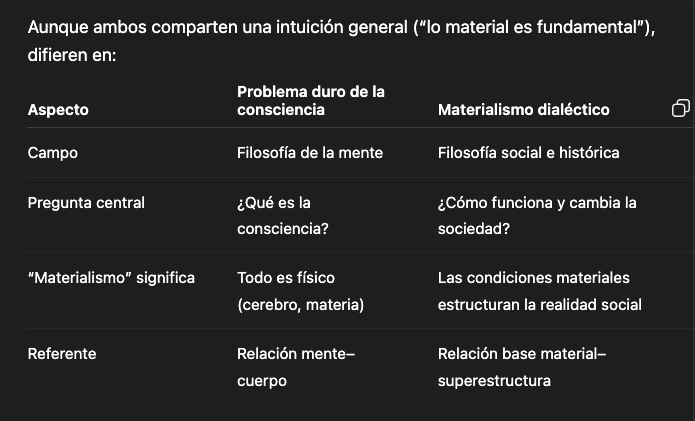Select the 'Pregunta central' row label
The width and height of the screenshot is (695, 421).
tap(86, 203)
